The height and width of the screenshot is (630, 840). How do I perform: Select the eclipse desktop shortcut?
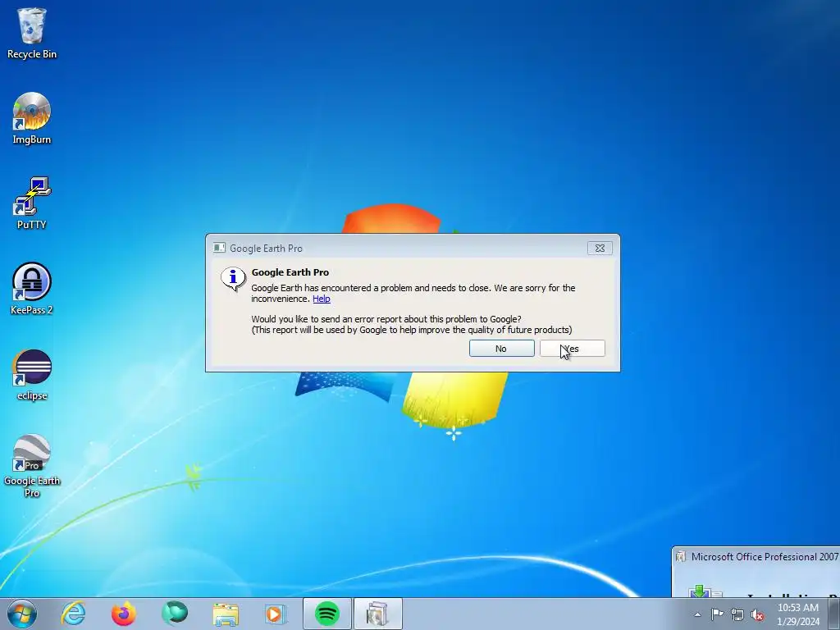pyautogui.click(x=32, y=374)
